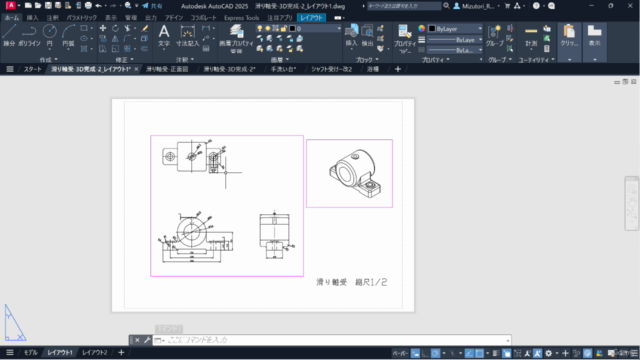Click the Rectangle tool icon in Draw panel
Screen dimensions: 640x360
point(84,28)
